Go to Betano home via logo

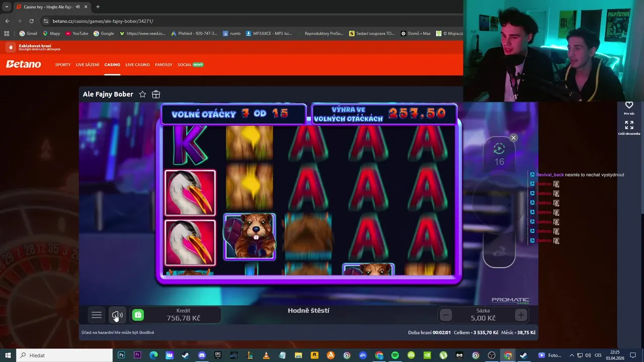pos(23,64)
